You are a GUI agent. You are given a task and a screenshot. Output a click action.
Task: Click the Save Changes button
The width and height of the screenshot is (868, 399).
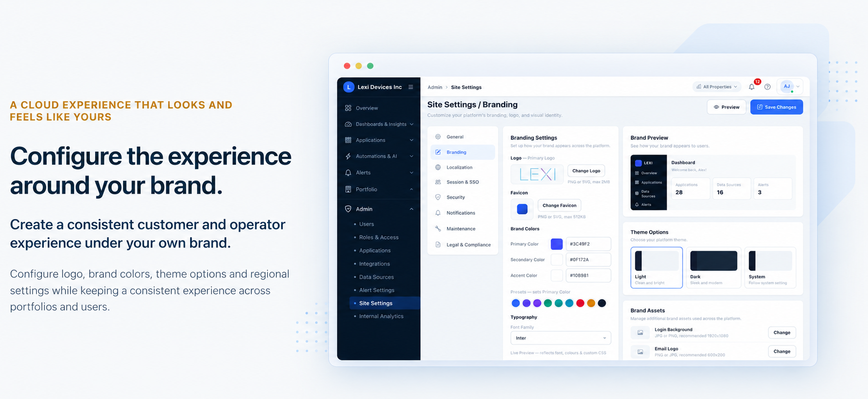[777, 107]
